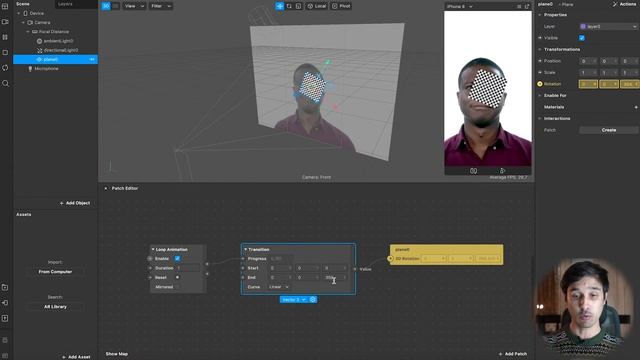The width and height of the screenshot is (640, 360).
Task: Collapse the Camera tree node
Action: [23, 22]
